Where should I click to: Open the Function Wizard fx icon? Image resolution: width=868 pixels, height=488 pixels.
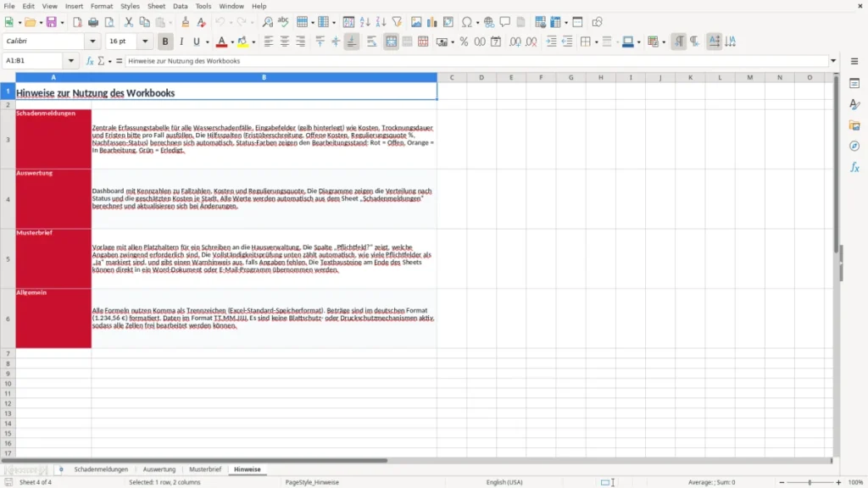tap(90, 61)
